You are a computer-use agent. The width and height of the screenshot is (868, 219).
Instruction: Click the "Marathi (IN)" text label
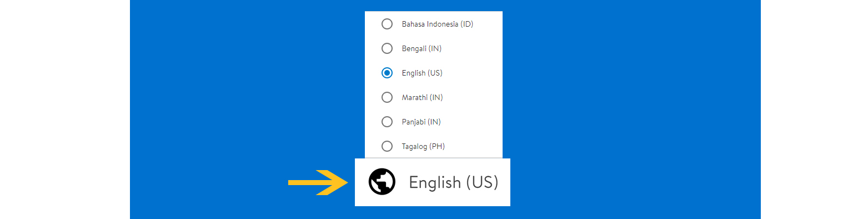point(422,97)
